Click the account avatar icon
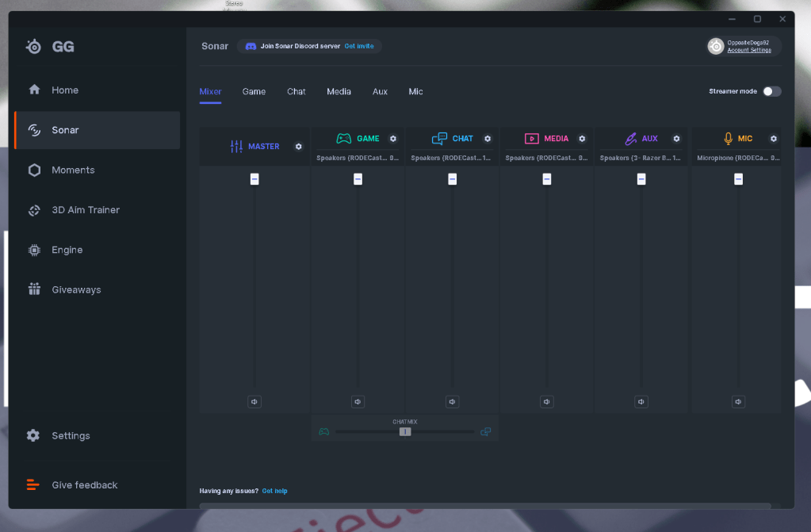811x532 pixels. (716, 46)
